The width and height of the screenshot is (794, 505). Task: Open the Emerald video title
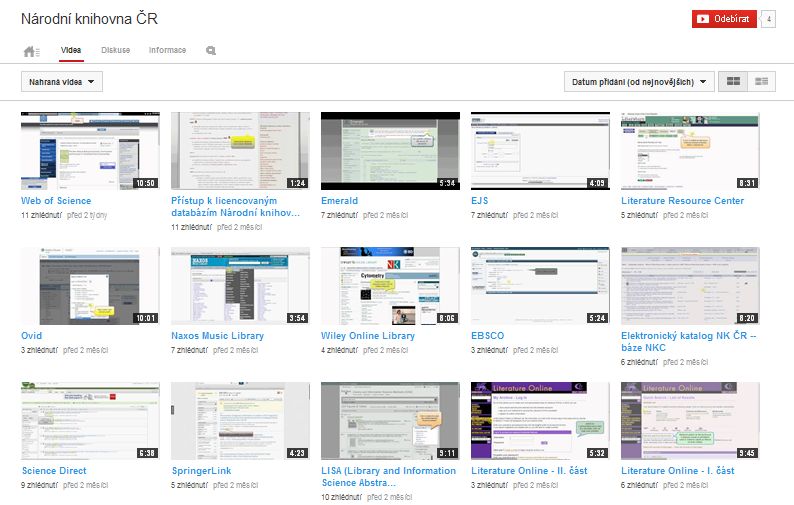(x=339, y=201)
